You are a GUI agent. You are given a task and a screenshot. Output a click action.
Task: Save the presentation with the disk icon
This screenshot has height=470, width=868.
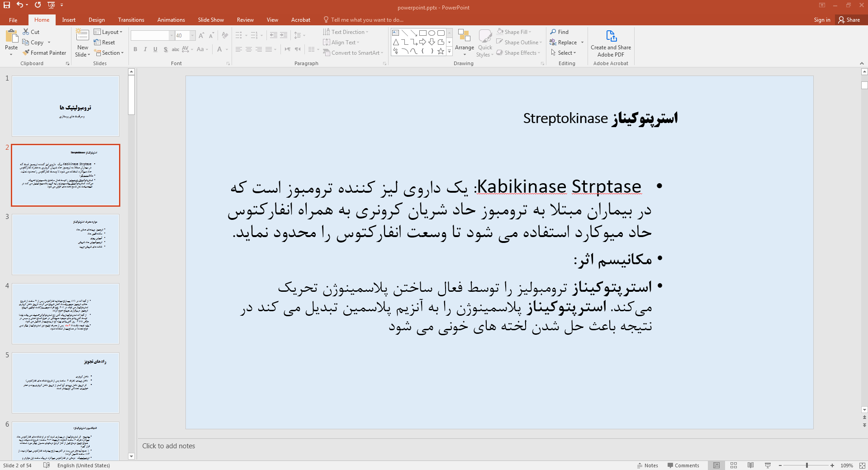7,5
